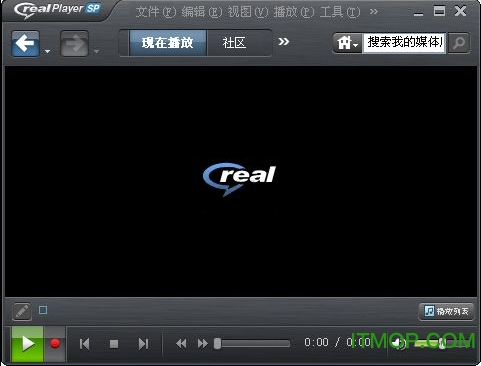Expand more tabs with the chevron beside 社区
The height and width of the screenshot is (366, 481).
tap(284, 42)
